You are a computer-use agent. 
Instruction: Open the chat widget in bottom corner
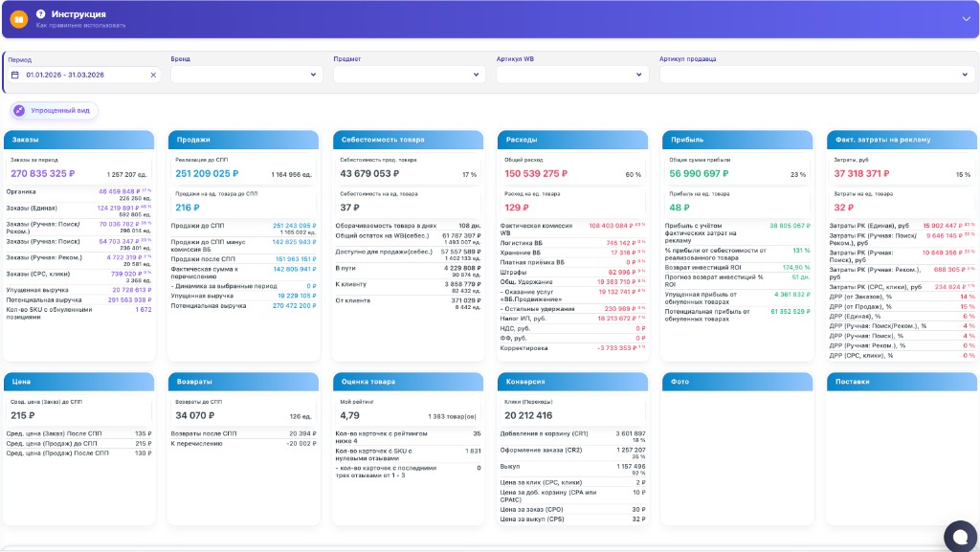coord(961,535)
